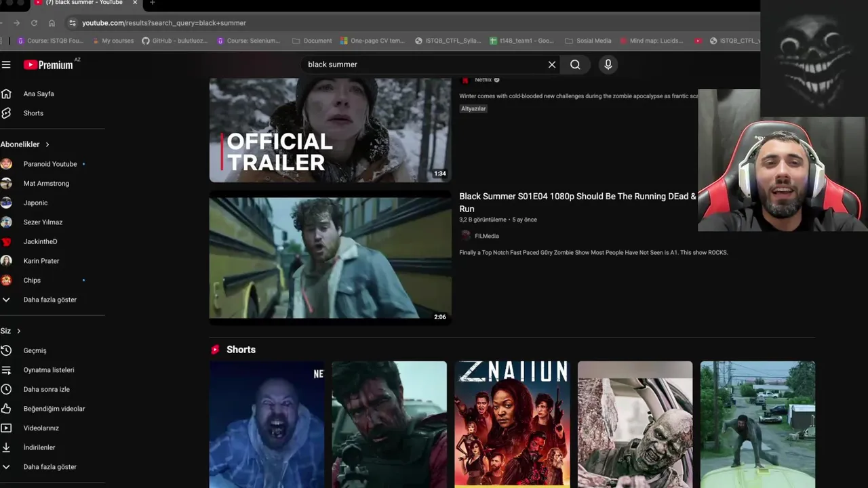The width and height of the screenshot is (868, 488).
Task: Open ISTQB_CTFL_Sylla... bookmark
Action: [448, 41]
